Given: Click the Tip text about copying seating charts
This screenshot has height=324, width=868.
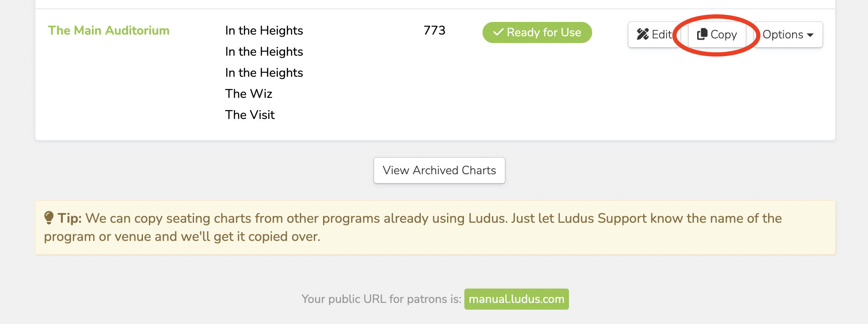Looking at the screenshot, I should (x=413, y=227).
